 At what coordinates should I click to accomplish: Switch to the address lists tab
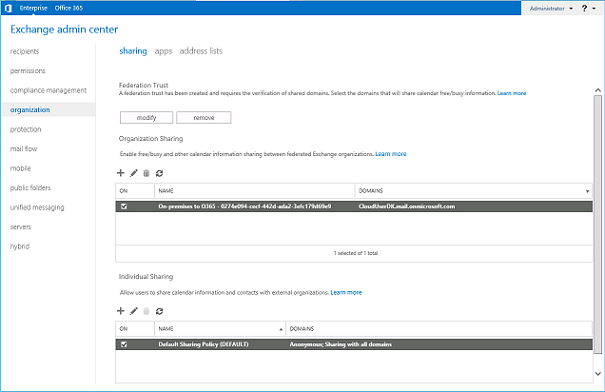tap(201, 51)
